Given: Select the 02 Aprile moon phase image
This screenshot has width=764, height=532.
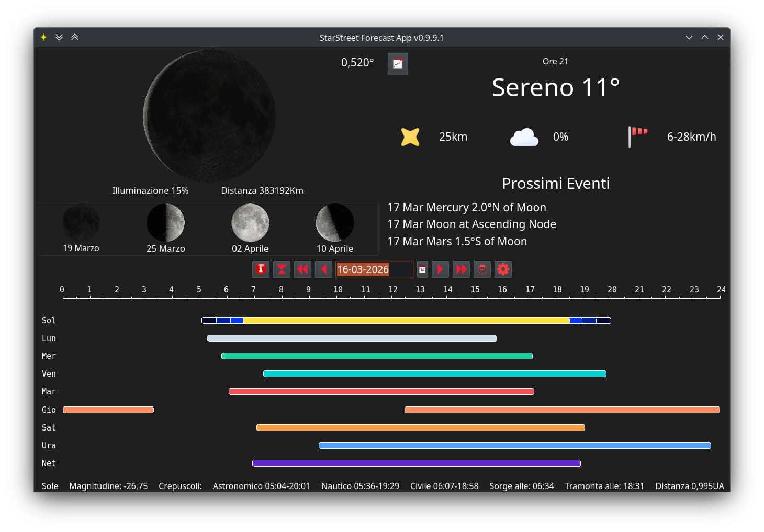Looking at the screenshot, I should point(250,222).
